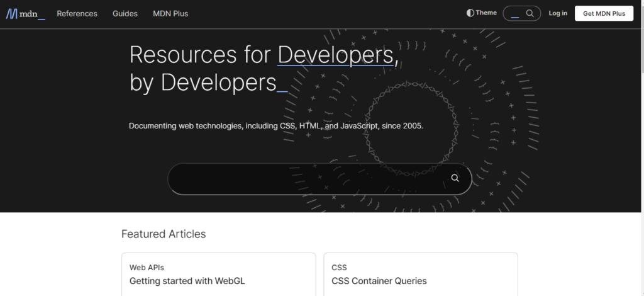Click the Web APIs category label
This screenshot has width=644, height=296.
147,268
